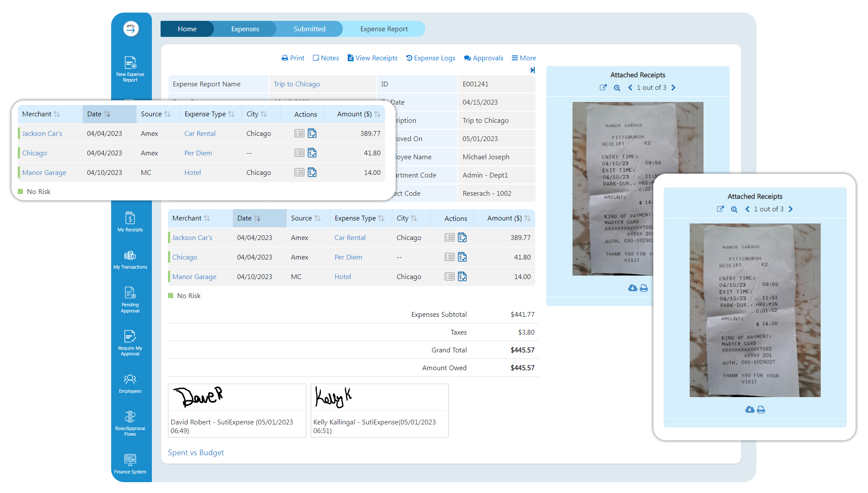The height and width of the screenshot is (493, 868).
Task: Advance to the next attached receipt
Action: (x=674, y=87)
